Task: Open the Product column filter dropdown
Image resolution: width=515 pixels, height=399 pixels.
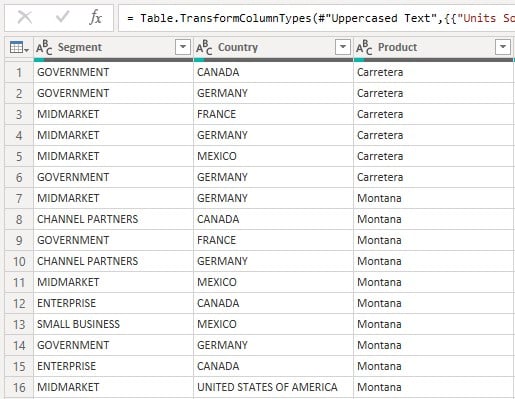Action: [x=503, y=47]
